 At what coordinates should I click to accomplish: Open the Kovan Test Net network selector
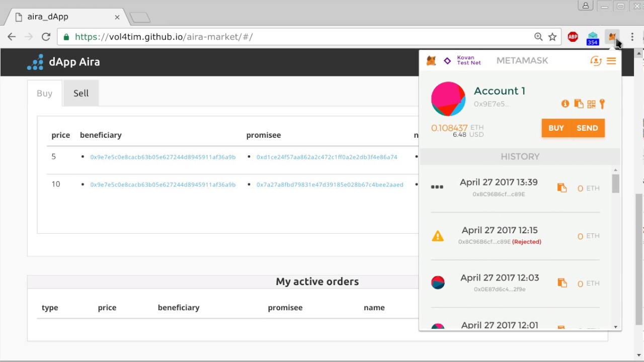462,60
